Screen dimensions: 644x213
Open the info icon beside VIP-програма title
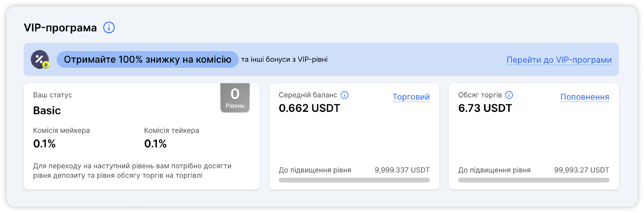point(109,28)
